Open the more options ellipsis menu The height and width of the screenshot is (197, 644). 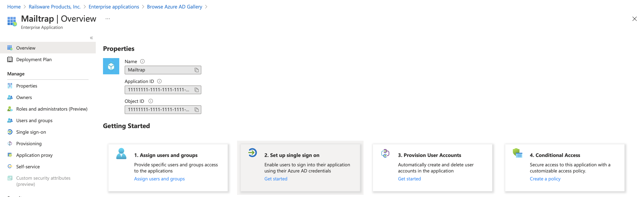pyautogui.click(x=108, y=19)
